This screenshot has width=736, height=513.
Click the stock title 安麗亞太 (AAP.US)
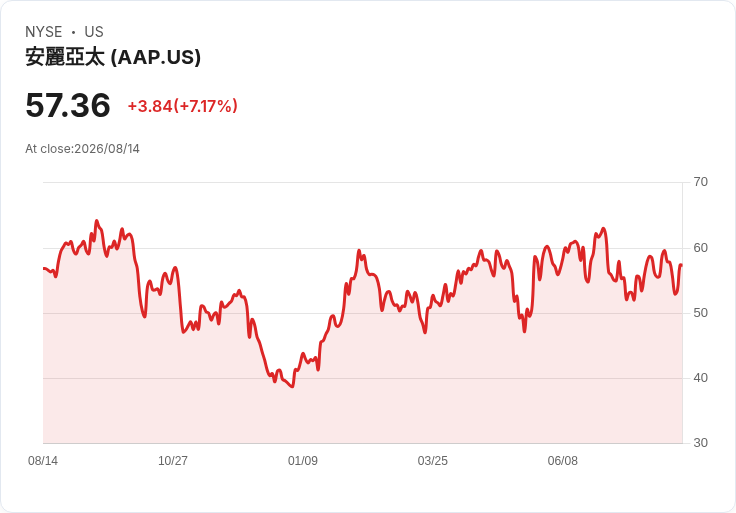click(x=113, y=57)
